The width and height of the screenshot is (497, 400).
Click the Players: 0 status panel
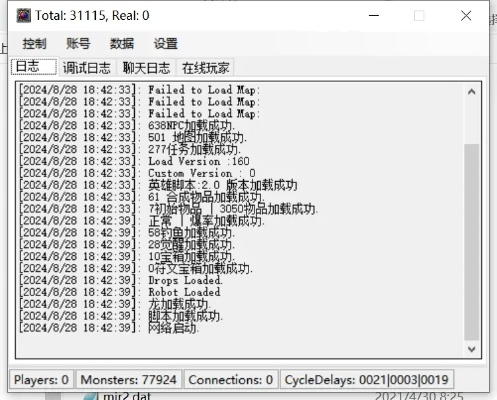click(x=41, y=379)
